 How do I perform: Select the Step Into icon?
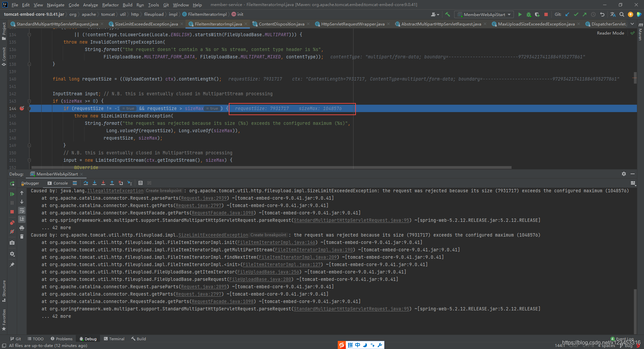click(95, 183)
